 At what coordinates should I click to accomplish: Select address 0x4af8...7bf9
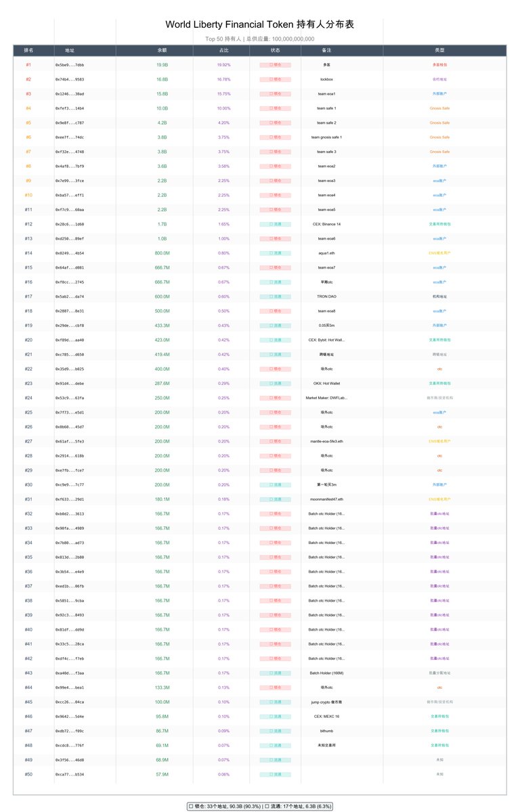(x=70, y=166)
